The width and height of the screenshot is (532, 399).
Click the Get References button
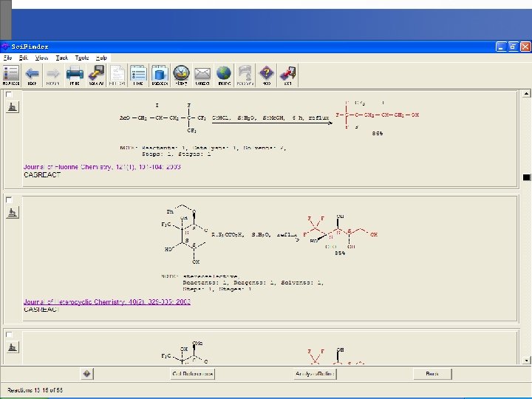tap(192, 374)
